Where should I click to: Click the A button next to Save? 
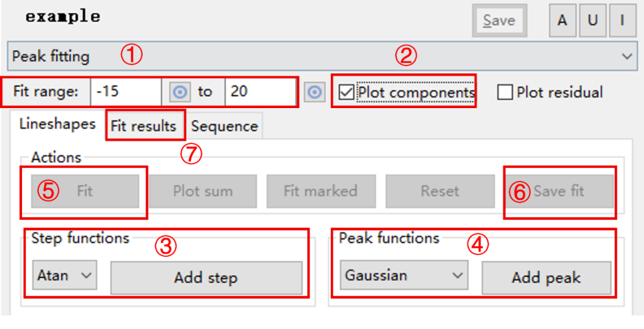[x=562, y=20]
